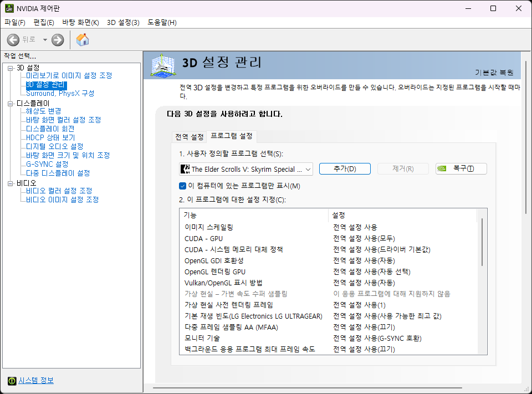Open 해상도 변경 page
532x394 pixels.
point(43,111)
